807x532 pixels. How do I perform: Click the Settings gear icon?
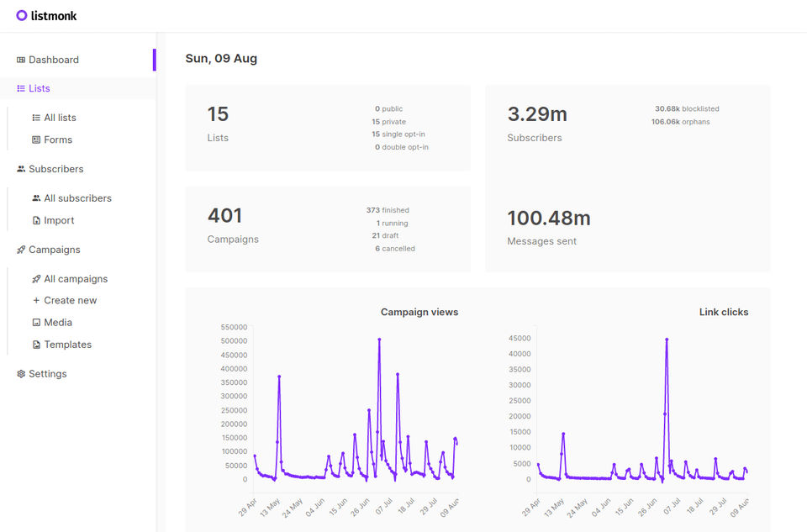20,374
